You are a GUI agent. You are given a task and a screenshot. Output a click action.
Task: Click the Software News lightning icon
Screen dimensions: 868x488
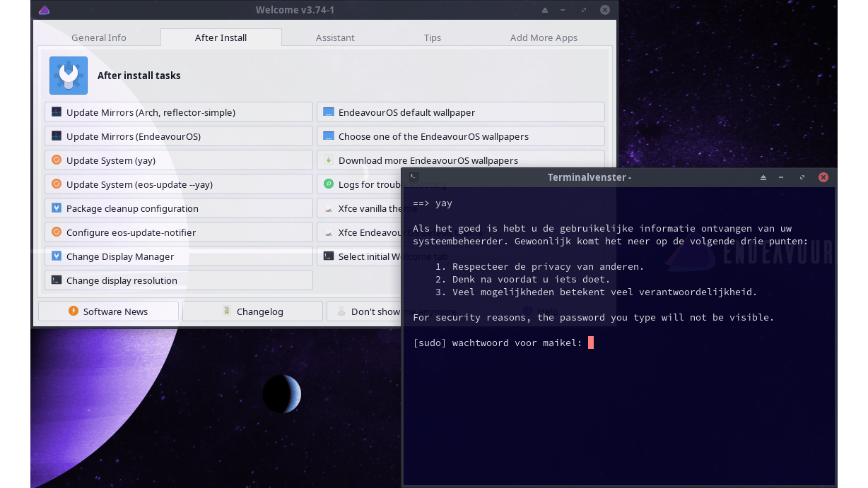click(x=74, y=311)
